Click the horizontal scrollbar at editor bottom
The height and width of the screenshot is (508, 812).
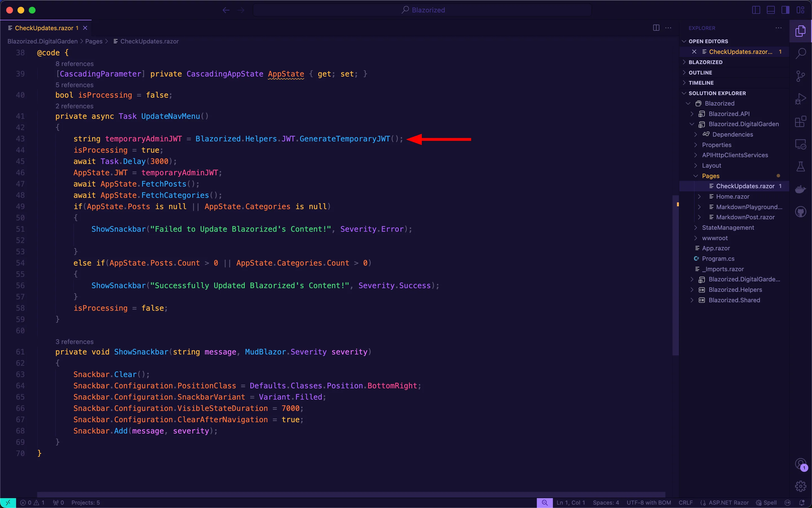[351, 494]
